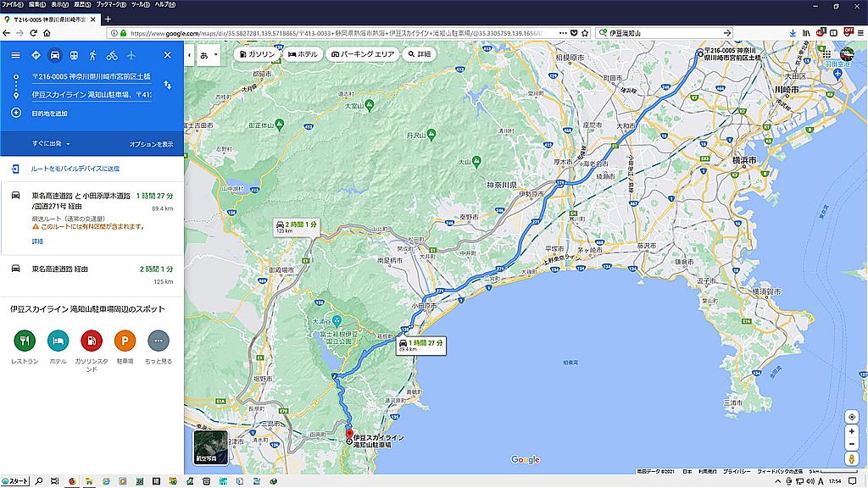The width and height of the screenshot is (868, 488).
Task: Select the flight travel mode
Action: click(x=131, y=55)
